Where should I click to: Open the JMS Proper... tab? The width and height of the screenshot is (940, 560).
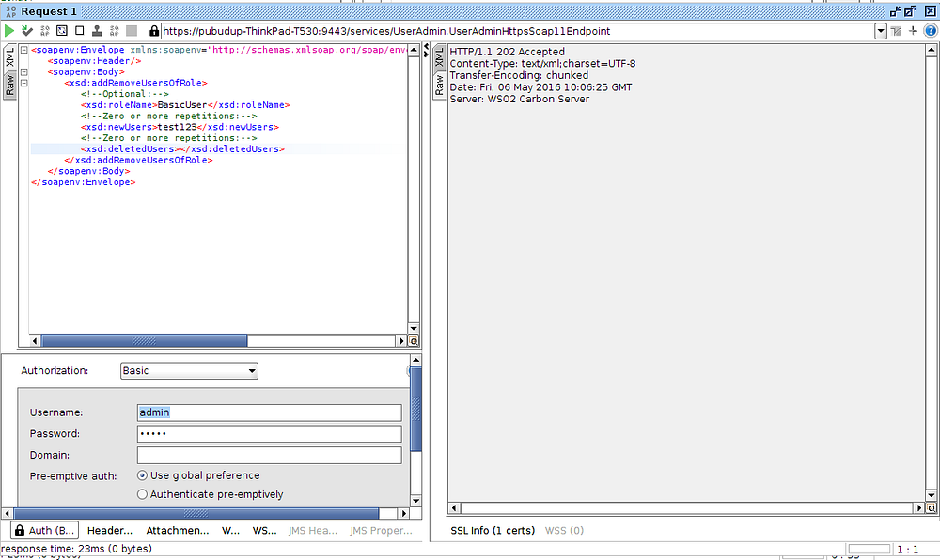382,530
